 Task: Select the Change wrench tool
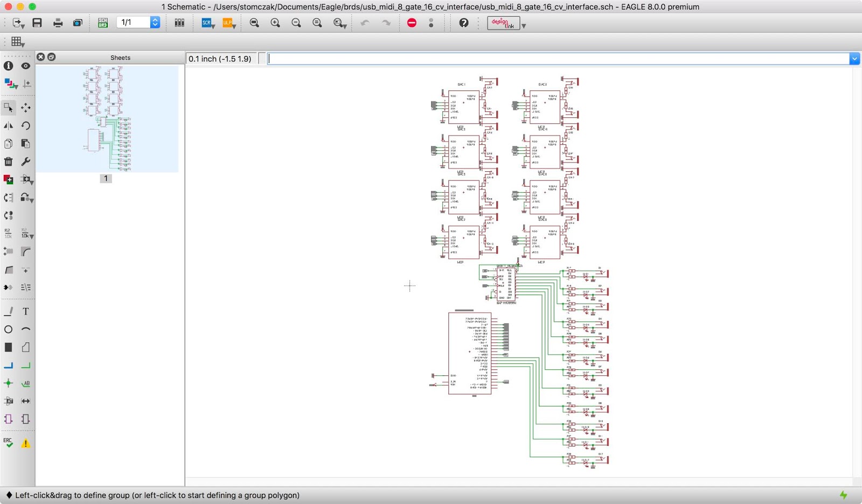click(x=25, y=162)
